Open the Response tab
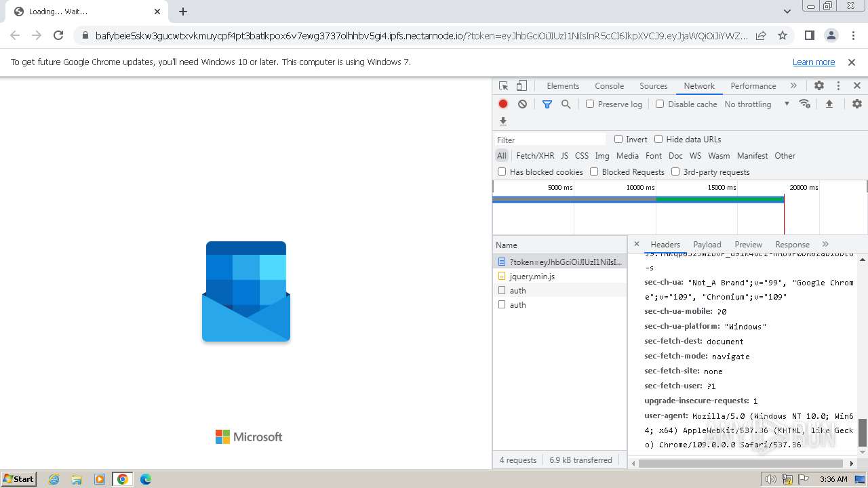The height and width of the screenshot is (488, 868). (792, 245)
